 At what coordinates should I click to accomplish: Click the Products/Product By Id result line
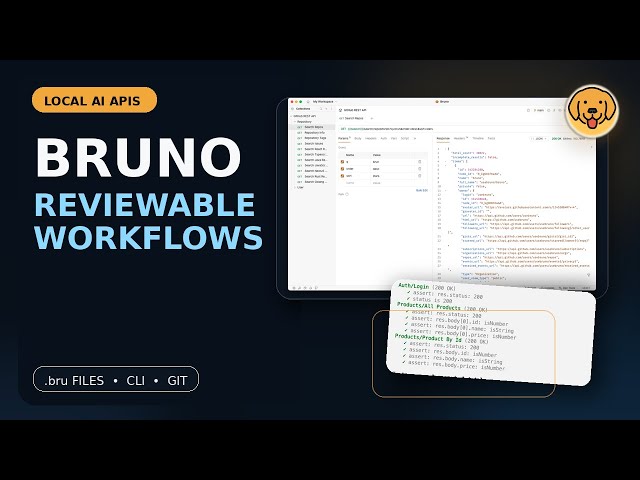(442, 339)
